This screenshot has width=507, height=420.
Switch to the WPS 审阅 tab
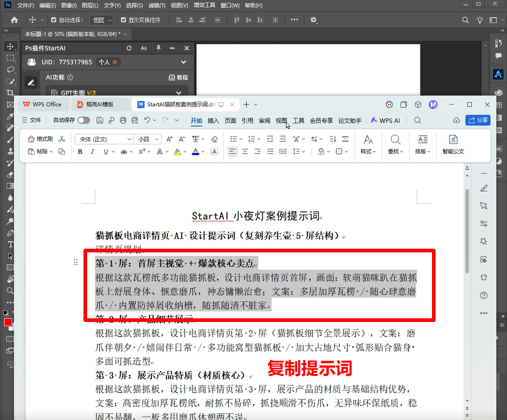pyautogui.click(x=264, y=120)
